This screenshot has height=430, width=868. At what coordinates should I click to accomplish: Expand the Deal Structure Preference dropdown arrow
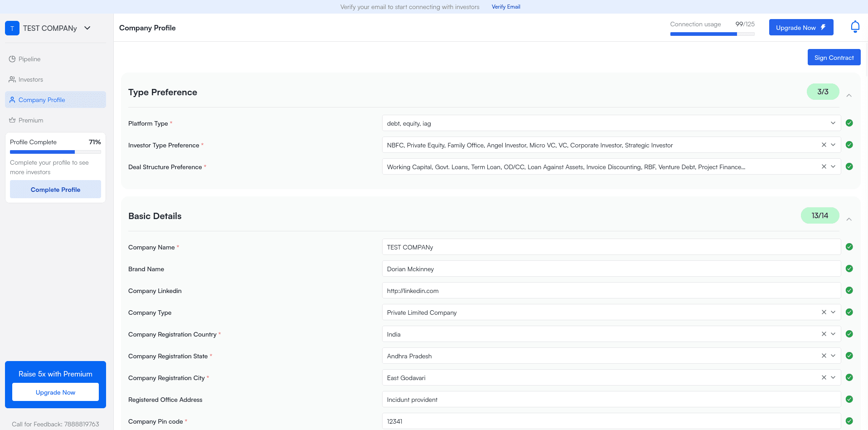click(x=833, y=166)
